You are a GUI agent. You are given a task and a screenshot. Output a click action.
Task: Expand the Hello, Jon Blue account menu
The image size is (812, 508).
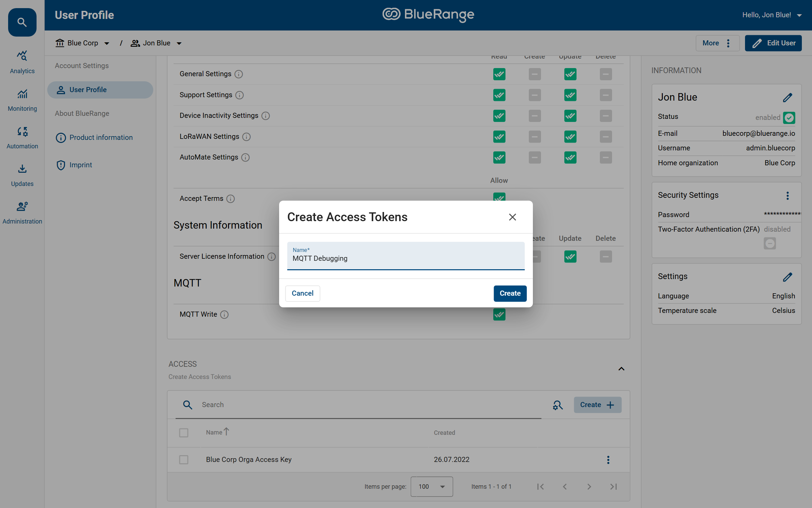tap(772, 15)
